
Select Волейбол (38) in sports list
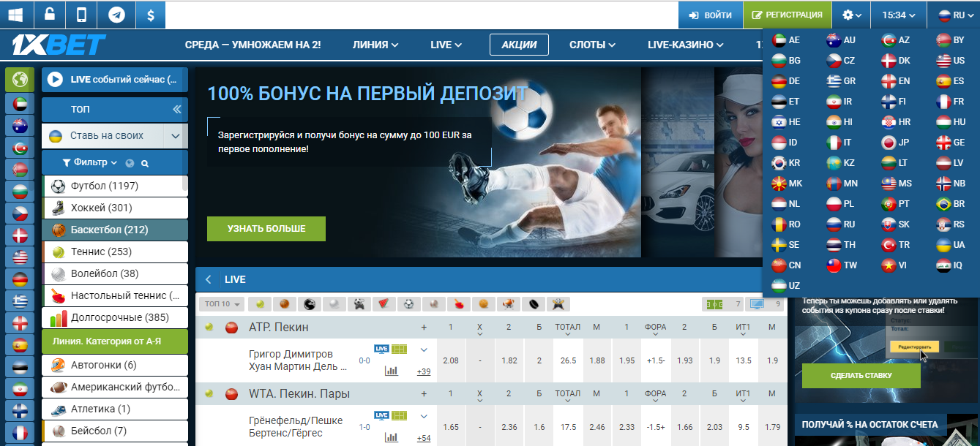115,273
